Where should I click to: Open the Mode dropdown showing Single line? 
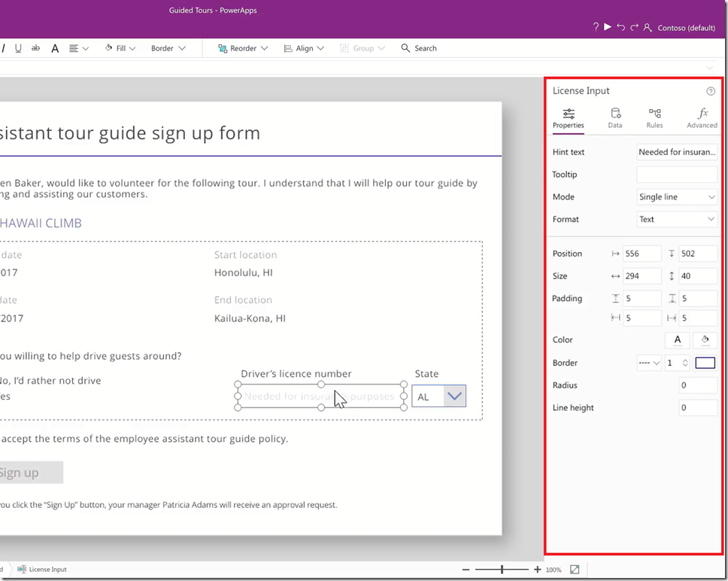(676, 197)
